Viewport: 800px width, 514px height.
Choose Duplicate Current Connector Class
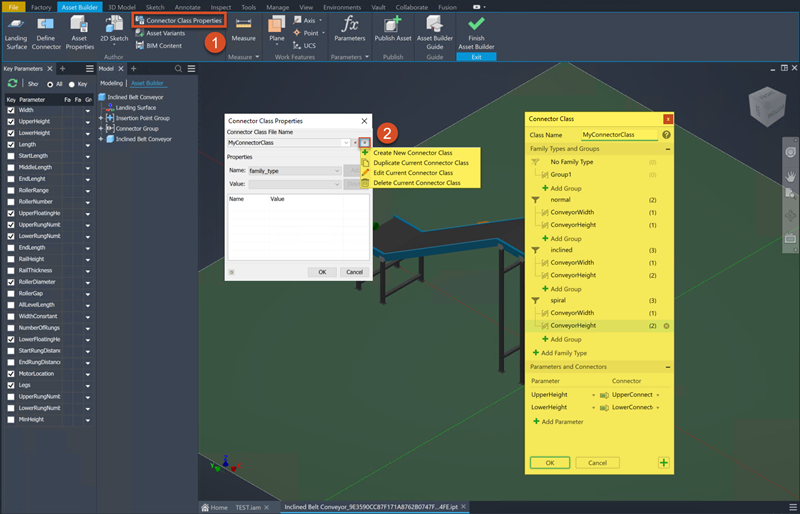[420, 163]
